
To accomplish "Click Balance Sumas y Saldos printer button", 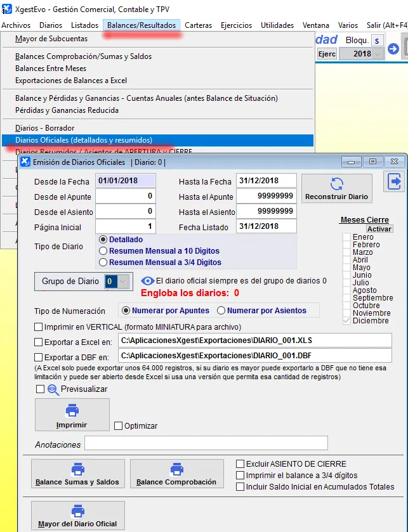I will 77,474.
